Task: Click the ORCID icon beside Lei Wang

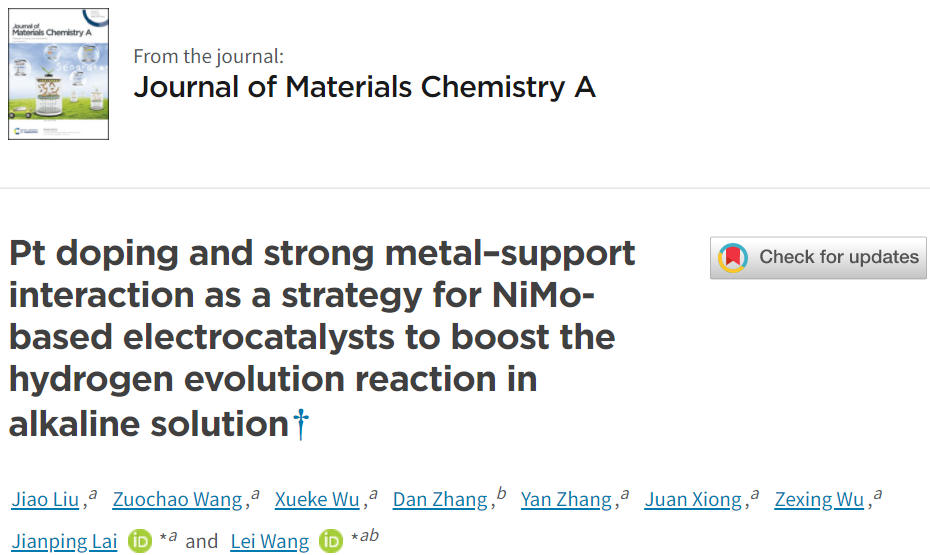Action: [x=331, y=541]
